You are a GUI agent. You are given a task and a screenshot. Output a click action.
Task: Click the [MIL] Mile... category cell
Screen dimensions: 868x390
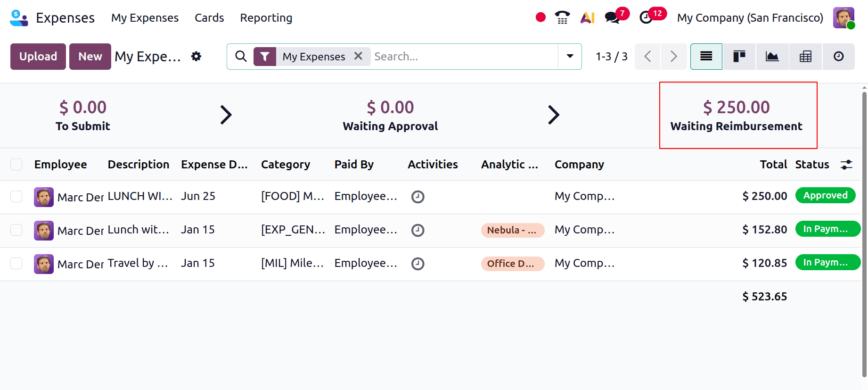(x=292, y=263)
